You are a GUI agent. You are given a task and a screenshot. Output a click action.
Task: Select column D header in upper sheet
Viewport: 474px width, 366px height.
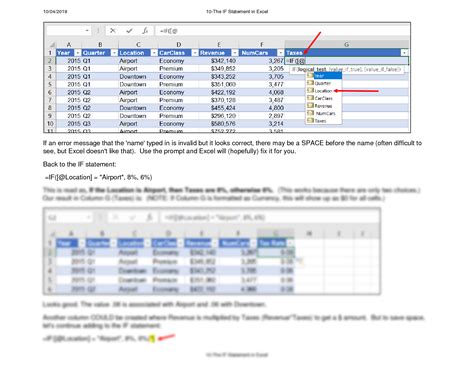coord(178,45)
